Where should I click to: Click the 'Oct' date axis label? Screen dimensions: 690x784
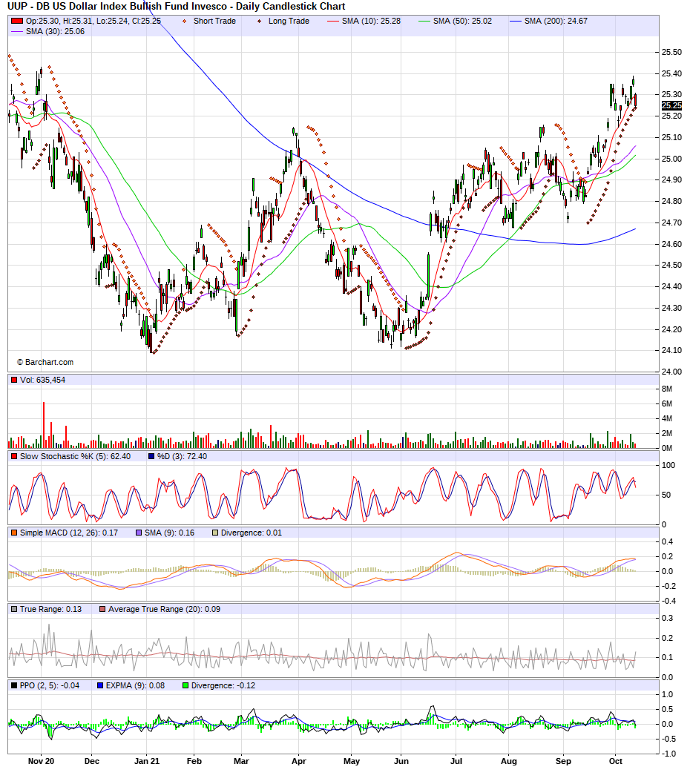click(x=616, y=762)
